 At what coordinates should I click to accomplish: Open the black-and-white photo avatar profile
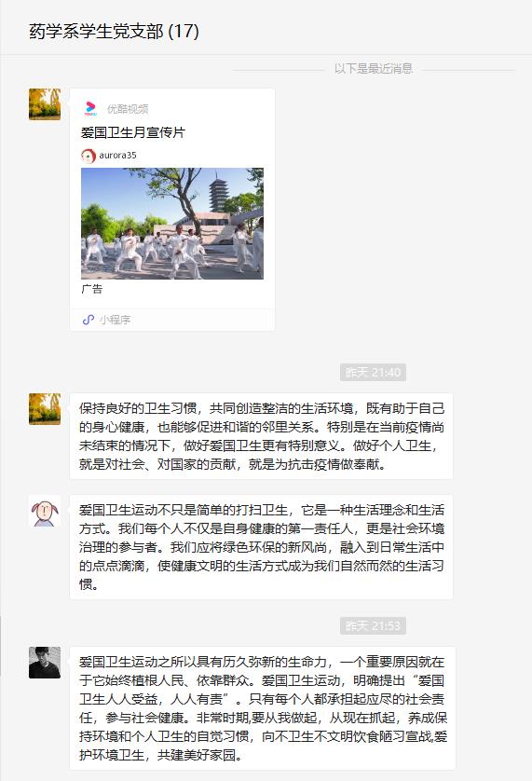pos(45,663)
